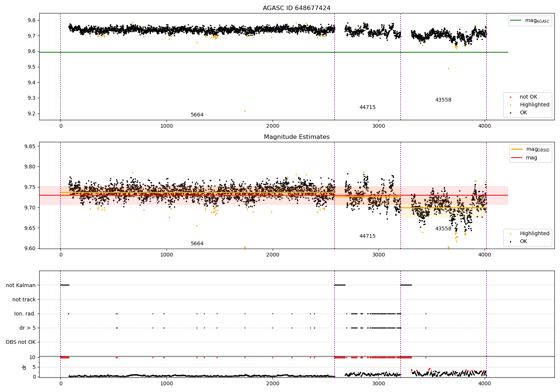Click the '10' tick label on the dr axis
Viewport: 560px width, 392px height.
click(x=32, y=358)
